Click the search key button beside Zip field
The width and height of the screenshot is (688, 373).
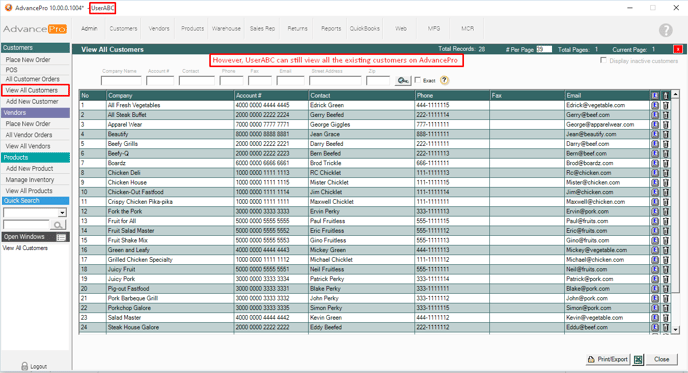pyautogui.click(x=403, y=80)
